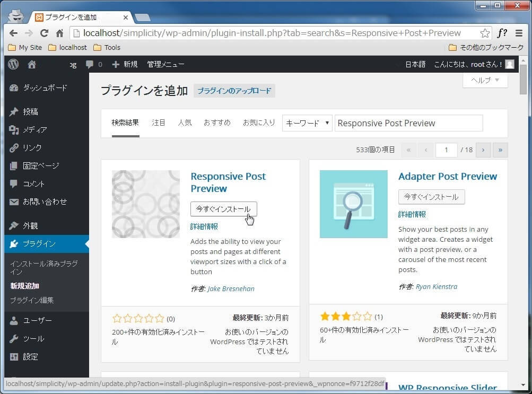Image resolution: width=532 pixels, height=394 pixels.
Task: Click the root user avatar icon
Action: (509, 64)
